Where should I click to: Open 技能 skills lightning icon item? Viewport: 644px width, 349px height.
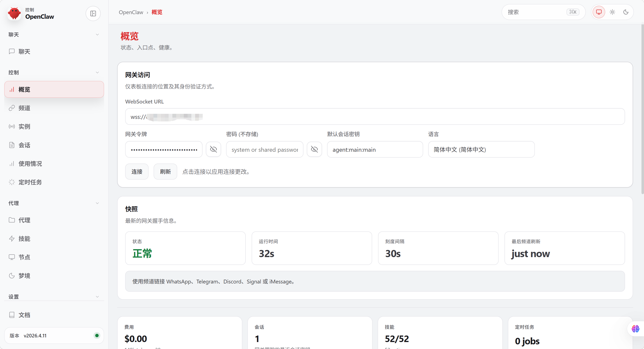24,239
